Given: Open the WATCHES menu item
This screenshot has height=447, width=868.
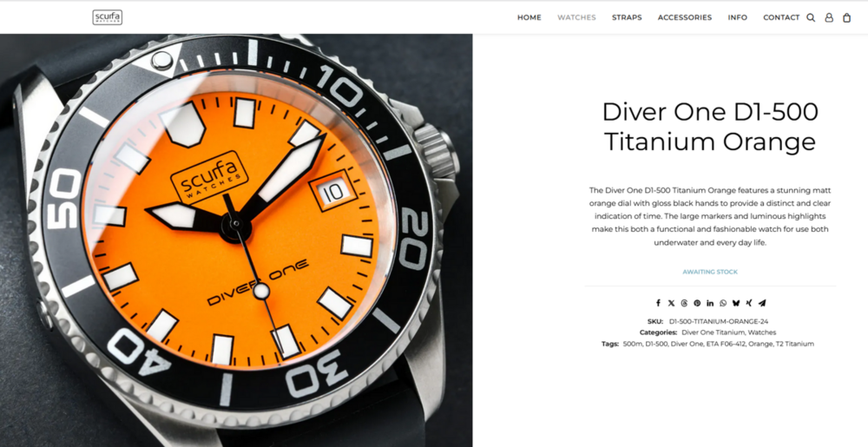Looking at the screenshot, I should 576,17.
